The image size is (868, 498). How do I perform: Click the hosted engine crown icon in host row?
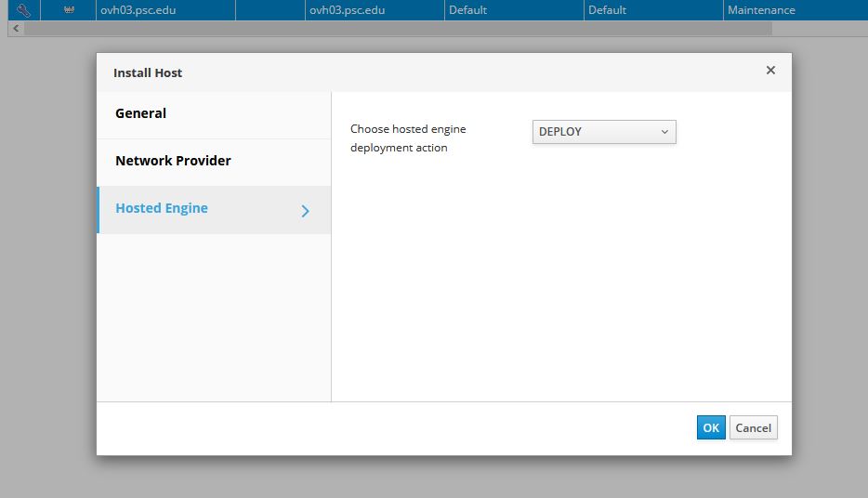tap(68, 10)
